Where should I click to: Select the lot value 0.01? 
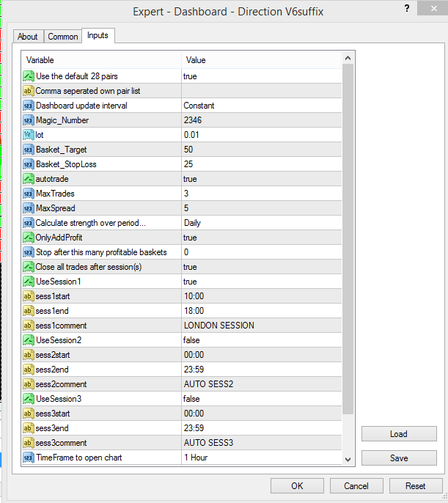(261, 135)
